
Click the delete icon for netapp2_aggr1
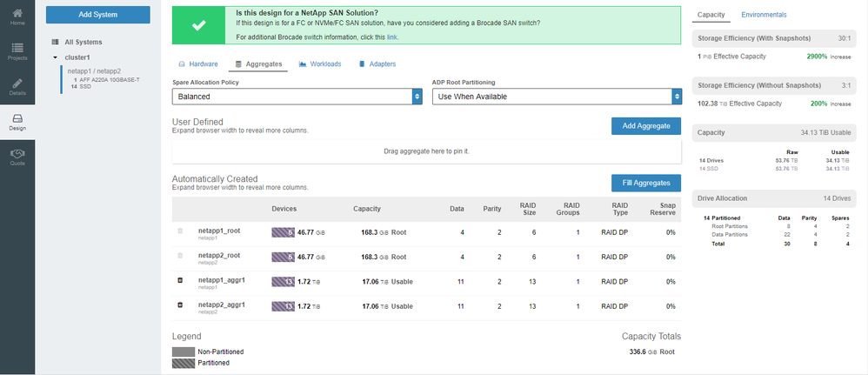[x=180, y=306]
